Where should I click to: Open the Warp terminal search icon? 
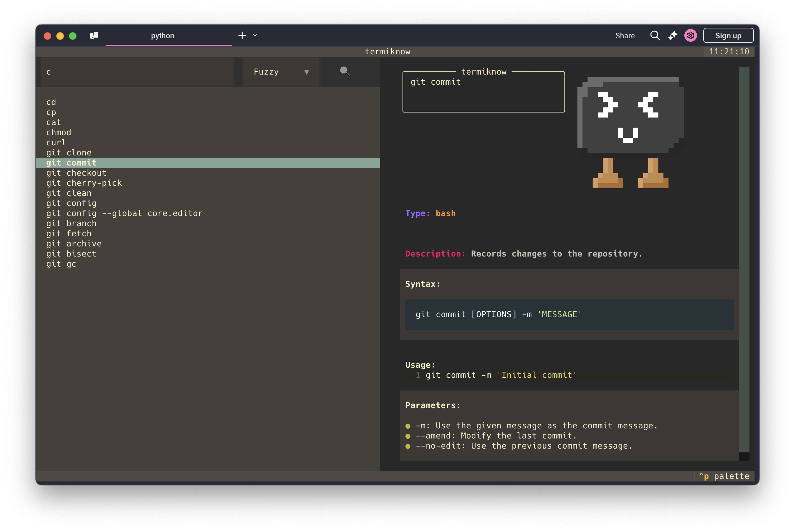(655, 36)
